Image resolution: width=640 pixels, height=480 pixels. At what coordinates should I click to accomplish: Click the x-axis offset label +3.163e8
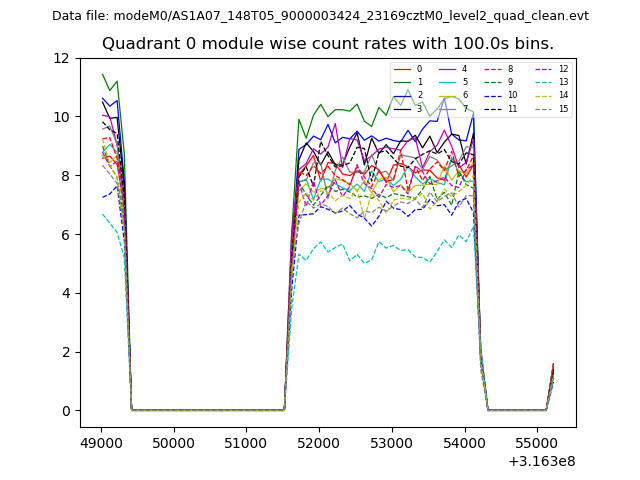[x=541, y=461]
